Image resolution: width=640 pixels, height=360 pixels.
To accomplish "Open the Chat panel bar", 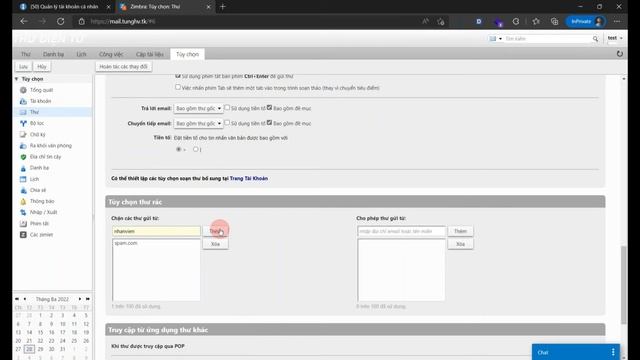I will point(576,352).
